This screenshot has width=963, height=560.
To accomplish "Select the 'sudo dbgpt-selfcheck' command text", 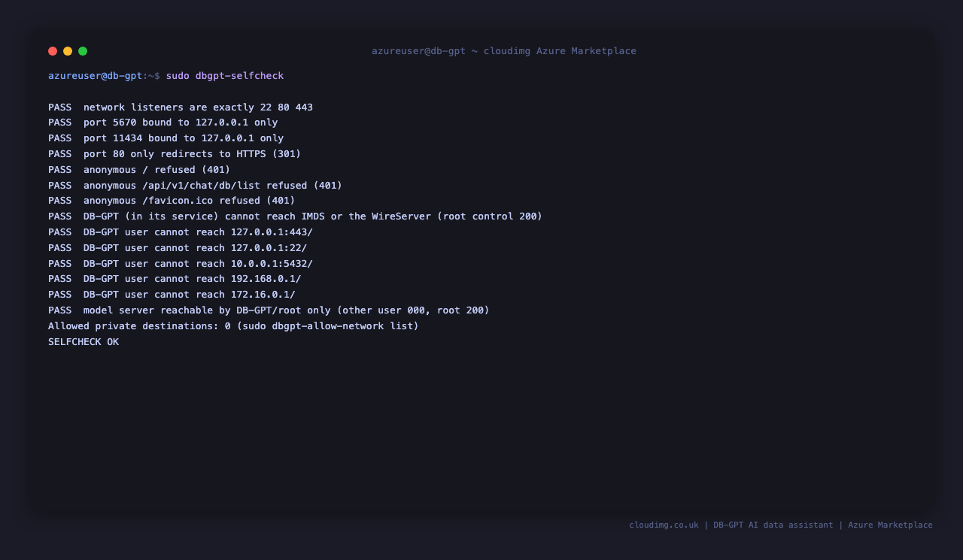I will 225,76.
